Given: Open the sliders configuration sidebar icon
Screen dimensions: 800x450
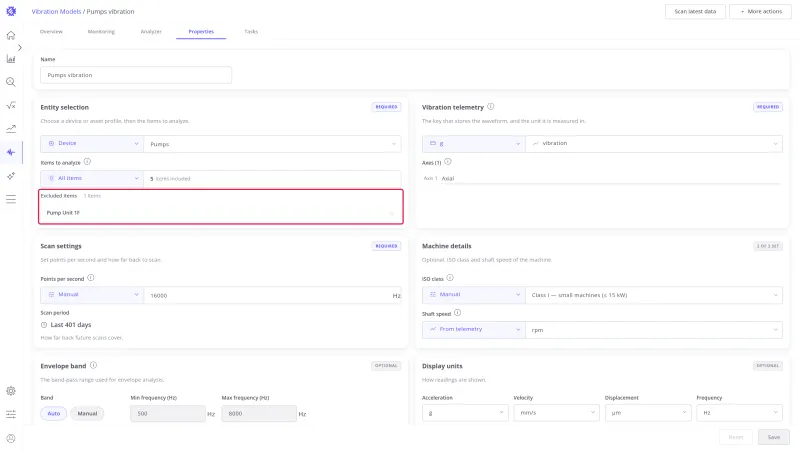Looking at the screenshot, I should coord(11,414).
